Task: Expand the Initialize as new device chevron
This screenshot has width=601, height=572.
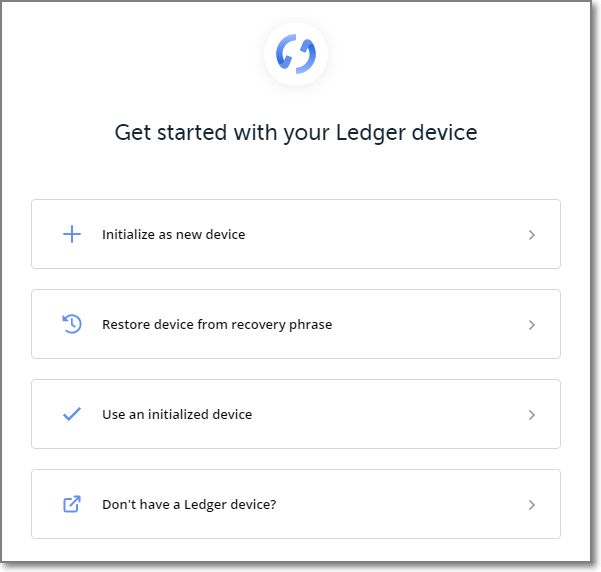Action: tap(532, 235)
